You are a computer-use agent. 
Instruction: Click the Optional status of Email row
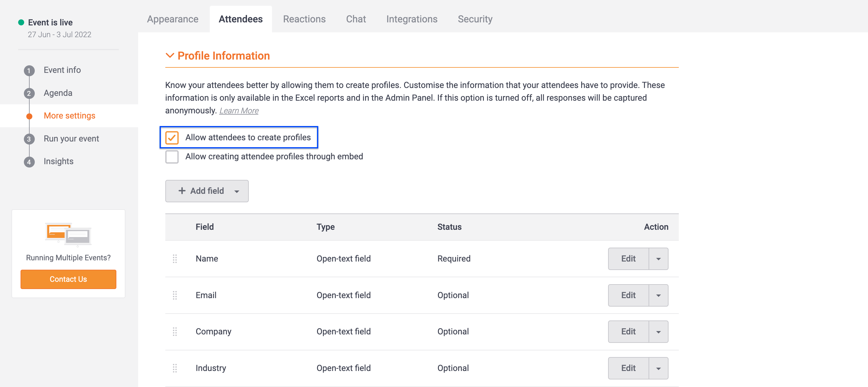[x=453, y=295]
